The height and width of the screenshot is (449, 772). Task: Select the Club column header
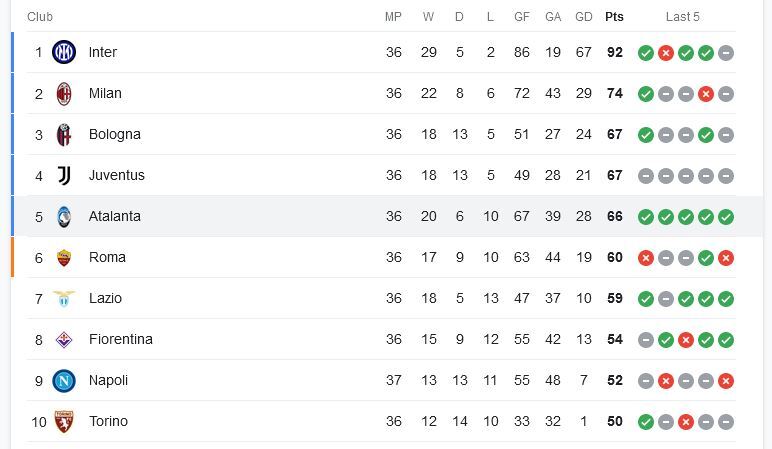coord(40,17)
